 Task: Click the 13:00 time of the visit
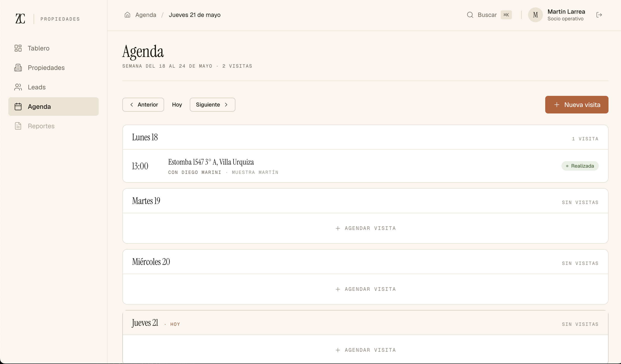click(x=140, y=166)
